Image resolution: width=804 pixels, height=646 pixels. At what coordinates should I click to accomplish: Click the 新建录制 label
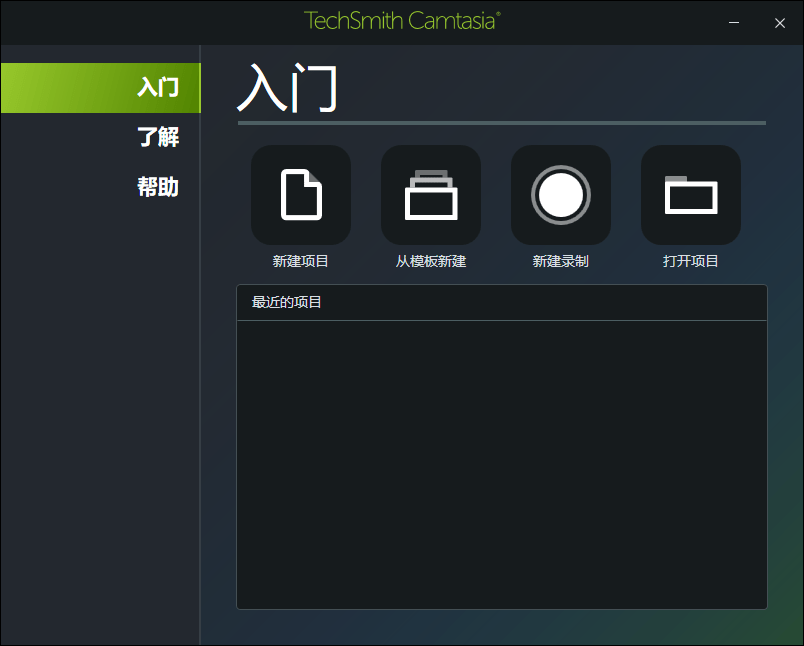[561, 260]
